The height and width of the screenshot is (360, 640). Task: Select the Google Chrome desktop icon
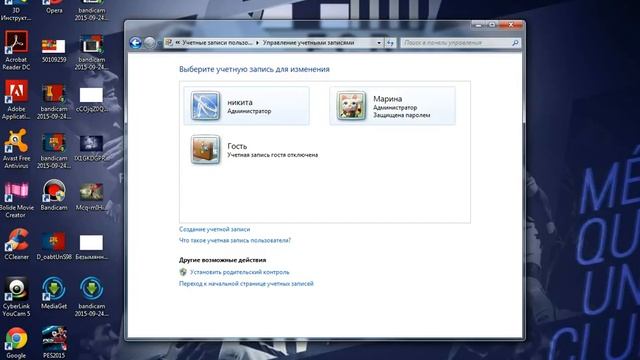tap(16, 343)
